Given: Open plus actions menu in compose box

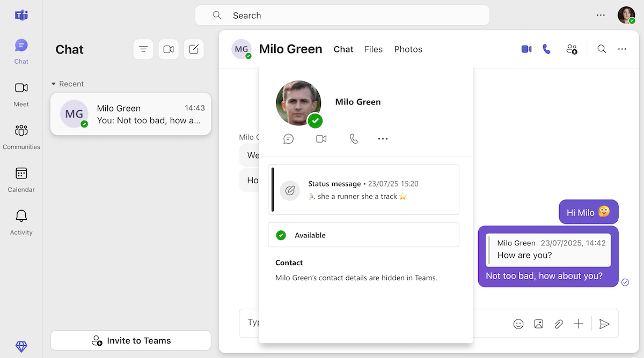Looking at the screenshot, I should pyautogui.click(x=579, y=324).
